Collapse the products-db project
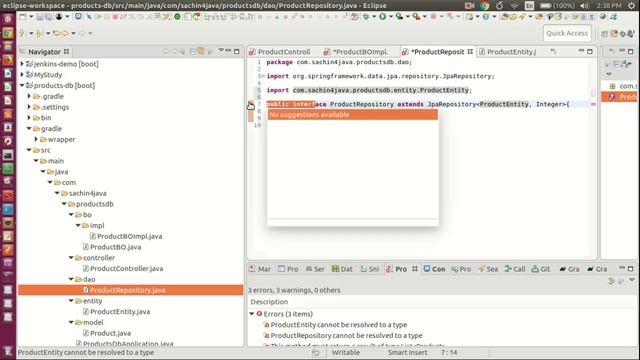This screenshot has width=640, height=360. [x=22, y=85]
